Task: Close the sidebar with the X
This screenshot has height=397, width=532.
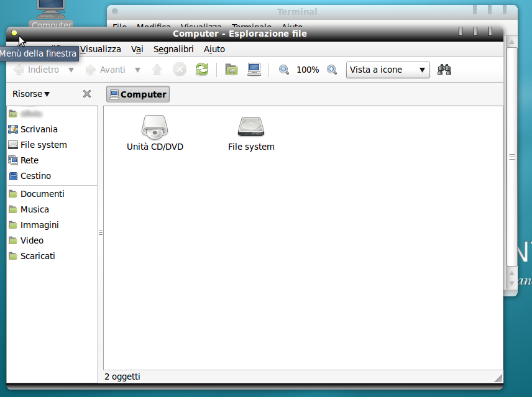Action: pyautogui.click(x=87, y=94)
